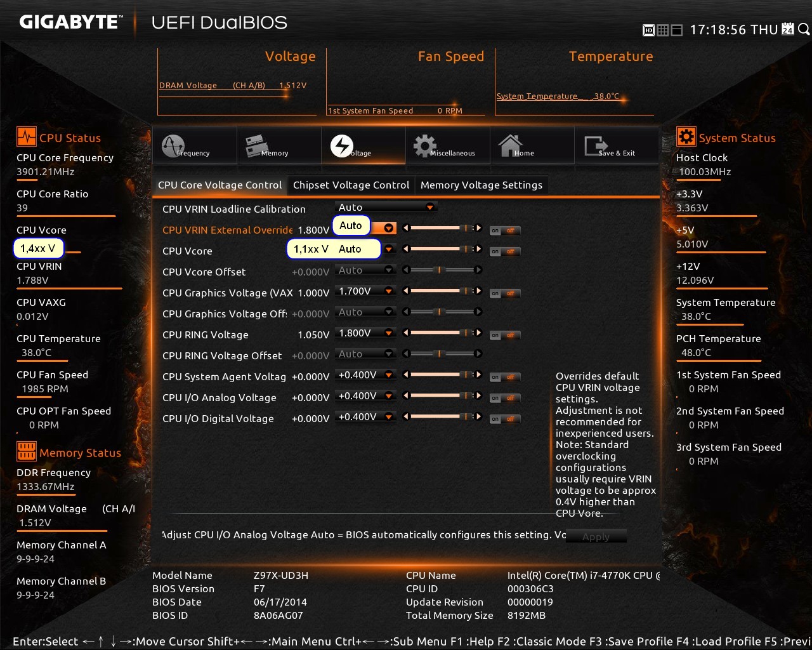812x650 pixels.
Task: Toggle on/off switch for CPU VRIN External Override
Action: pyautogui.click(x=505, y=230)
